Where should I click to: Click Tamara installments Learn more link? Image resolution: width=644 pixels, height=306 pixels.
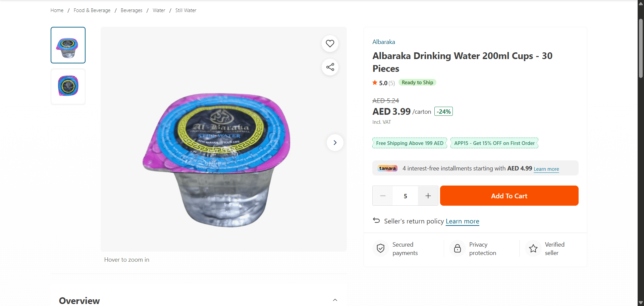point(546,169)
